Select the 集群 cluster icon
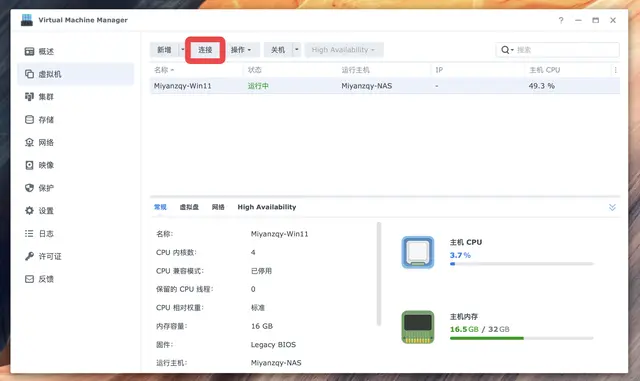The image size is (640, 381). [29, 97]
